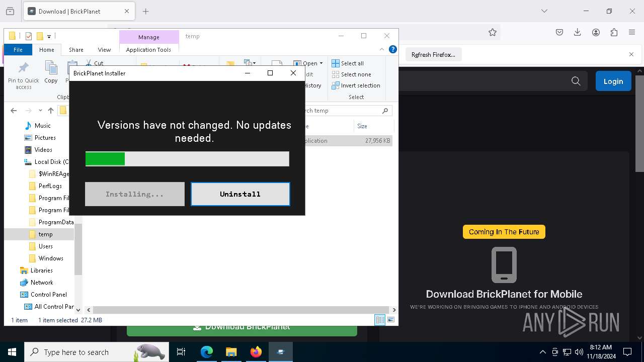Screen dimensions: 644x362
Task: Open the File menu in Explorer
Action: point(18,50)
